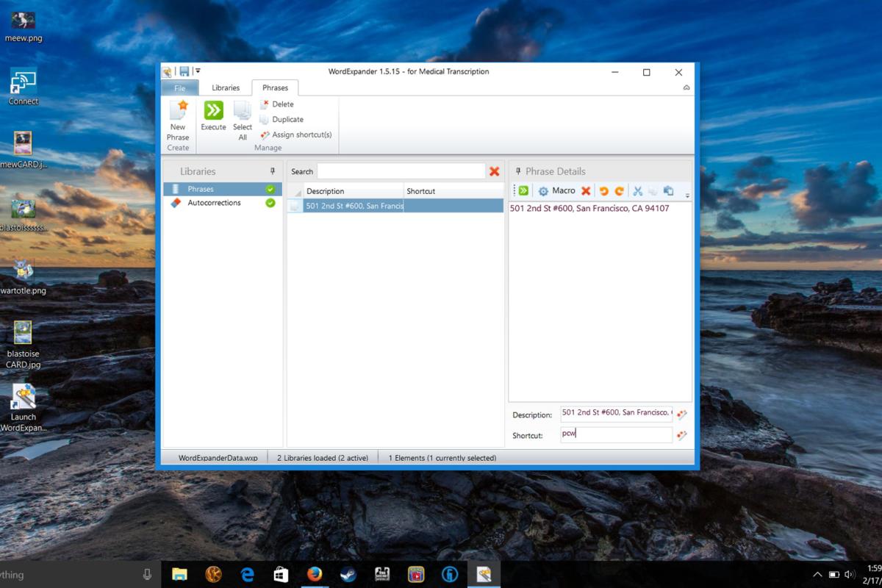This screenshot has width=882, height=588.
Task: Toggle the Phrases library active checkmark
Action: point(270,189)
